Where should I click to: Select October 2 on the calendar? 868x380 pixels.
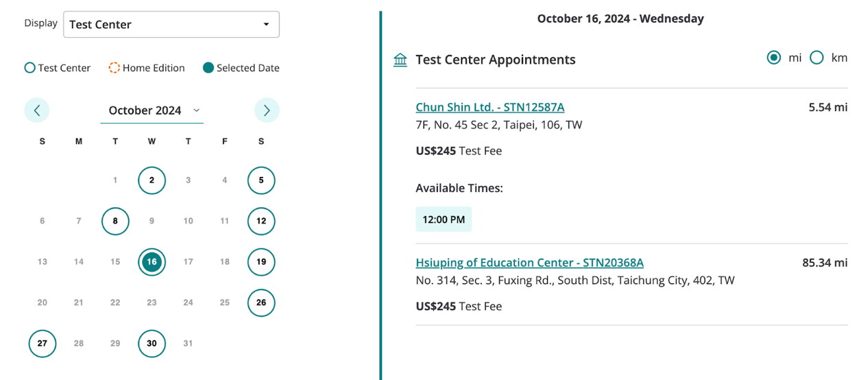[152, 180]
